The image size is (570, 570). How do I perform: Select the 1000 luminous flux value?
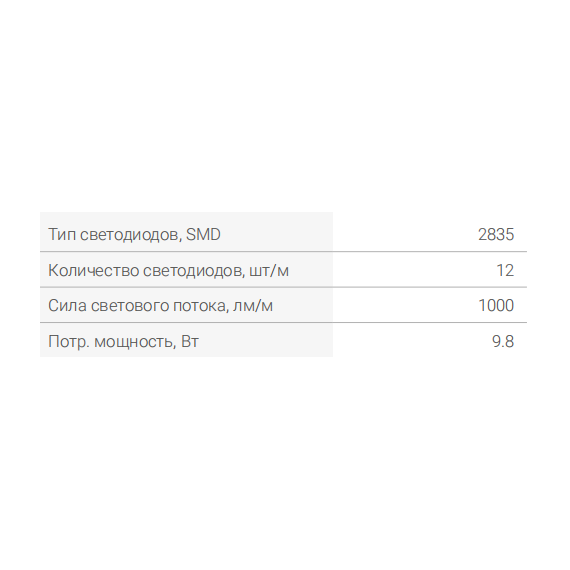(x=496, y=305)
